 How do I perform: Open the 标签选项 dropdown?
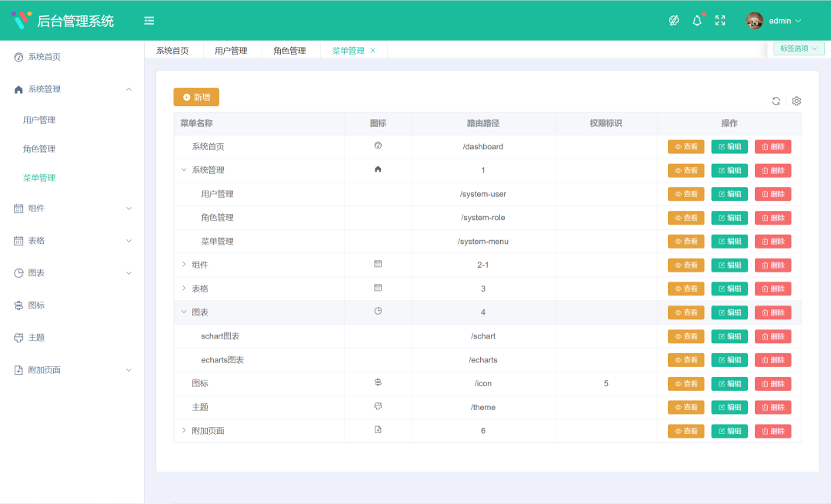(x=798, y=48)
